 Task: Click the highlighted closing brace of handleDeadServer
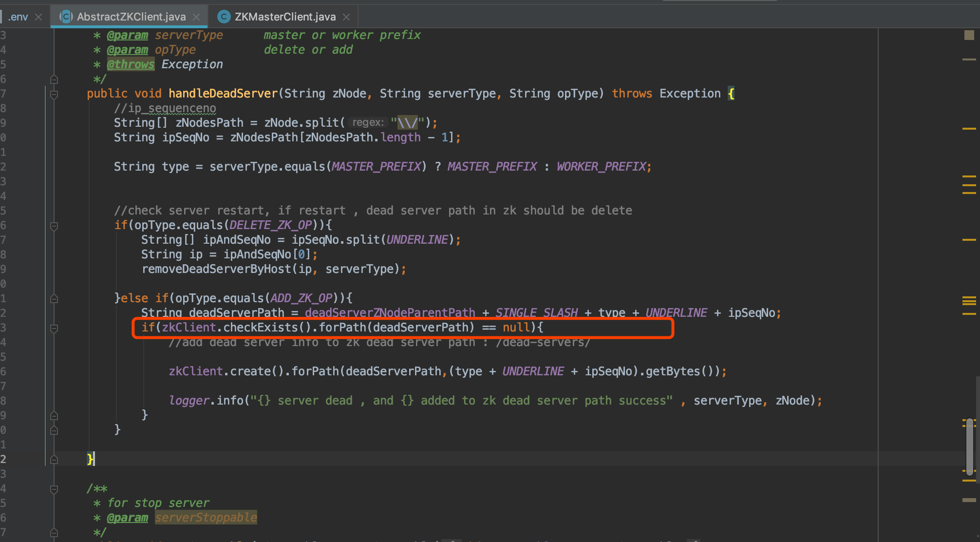click(x=91, y=459)
